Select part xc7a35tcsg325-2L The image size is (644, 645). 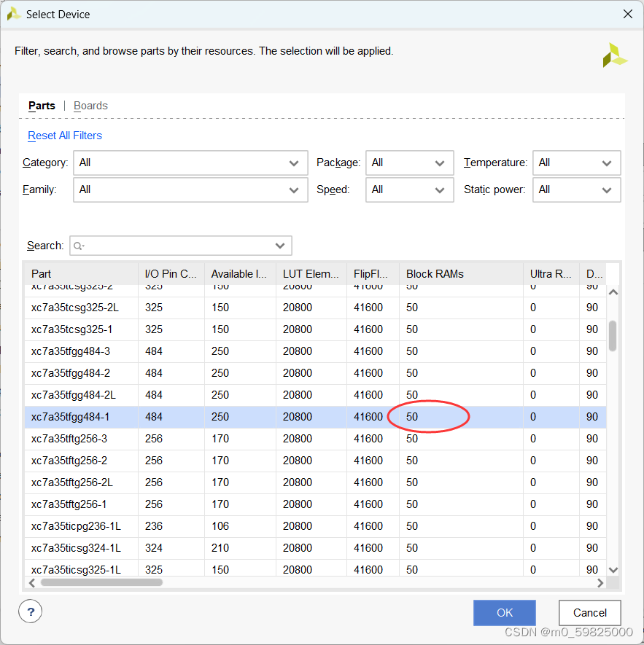pos(315,308)
